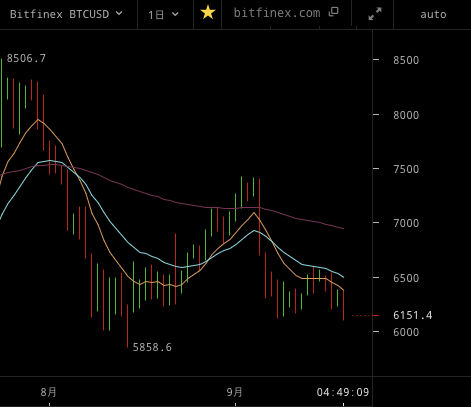Expand the 1日 timeframe selector
The height and width of the screenshot is (407, 471).
pyautogui.click(x=163, y=15)
